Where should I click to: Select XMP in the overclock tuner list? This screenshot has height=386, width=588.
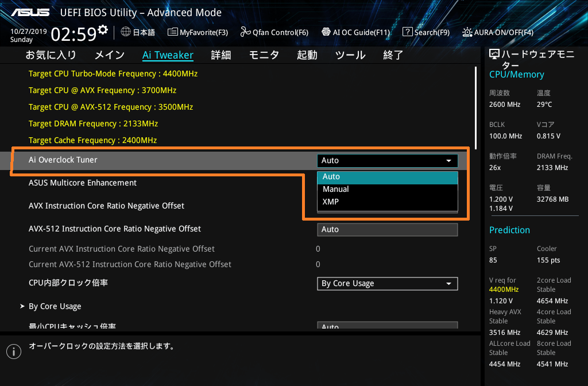(330, 202)
